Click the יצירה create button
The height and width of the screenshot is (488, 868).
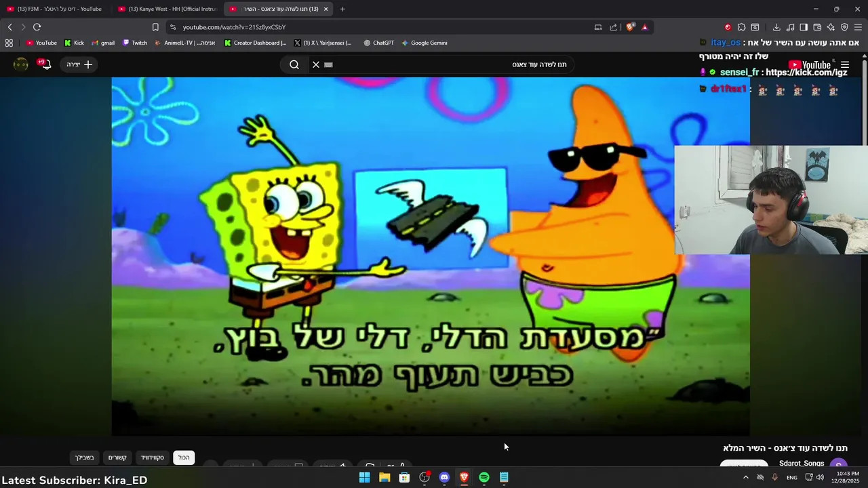click(x=79, y=64)
